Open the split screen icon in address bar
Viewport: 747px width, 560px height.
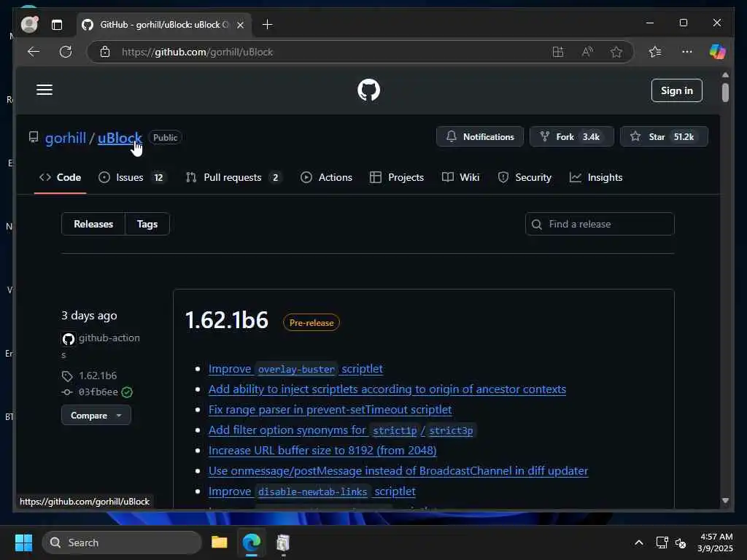click(558, 52)
